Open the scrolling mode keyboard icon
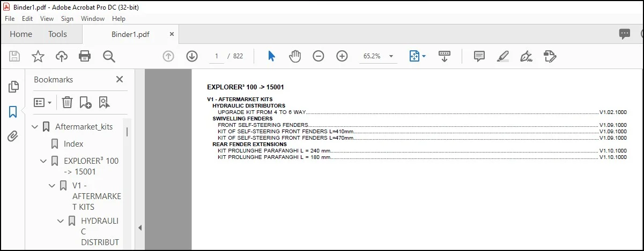This screenshot has width=644, height=251. 445,56
